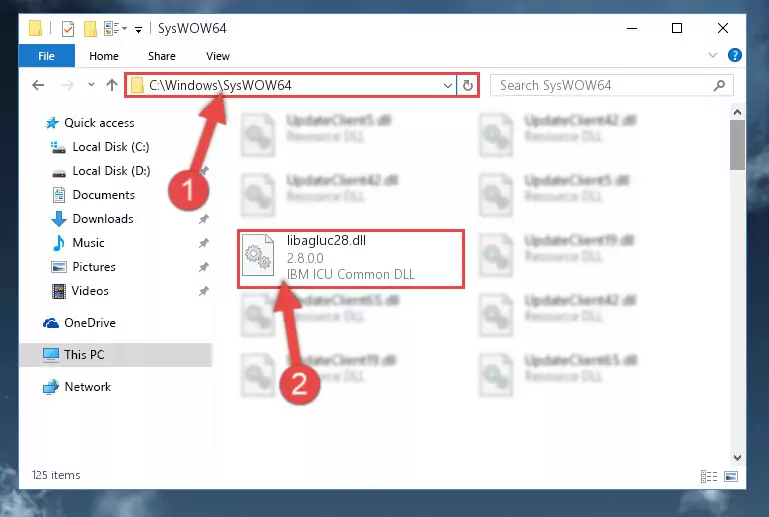This screenshot has width=769, height=517.
Task: Open the Customize Quick Access Toolbar arrow
Action: (139, 30)
